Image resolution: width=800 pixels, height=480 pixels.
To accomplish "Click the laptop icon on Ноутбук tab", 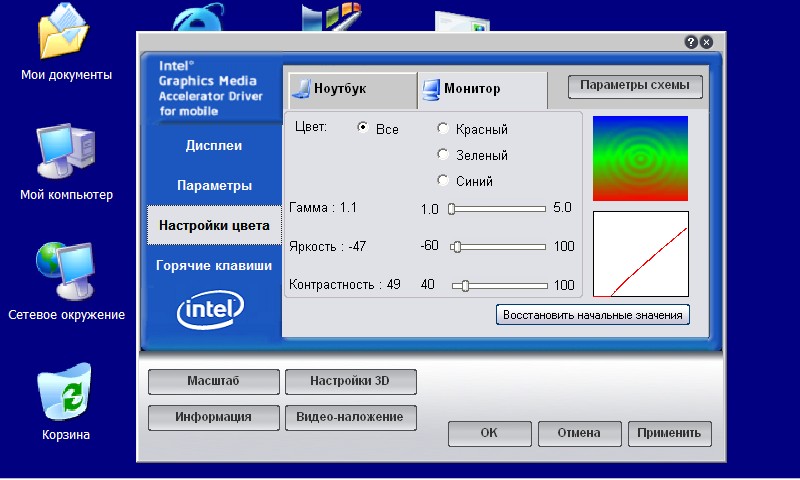I will tap(300, 89).
